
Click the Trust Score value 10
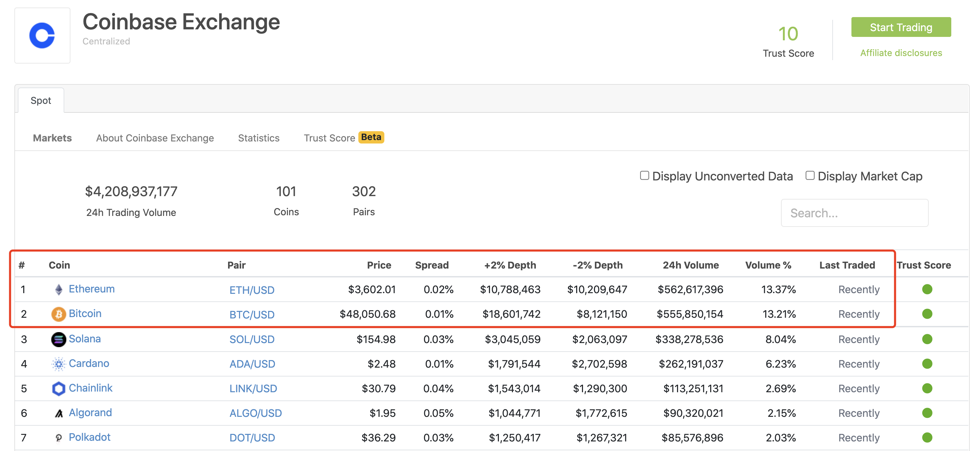coord(788,34)
